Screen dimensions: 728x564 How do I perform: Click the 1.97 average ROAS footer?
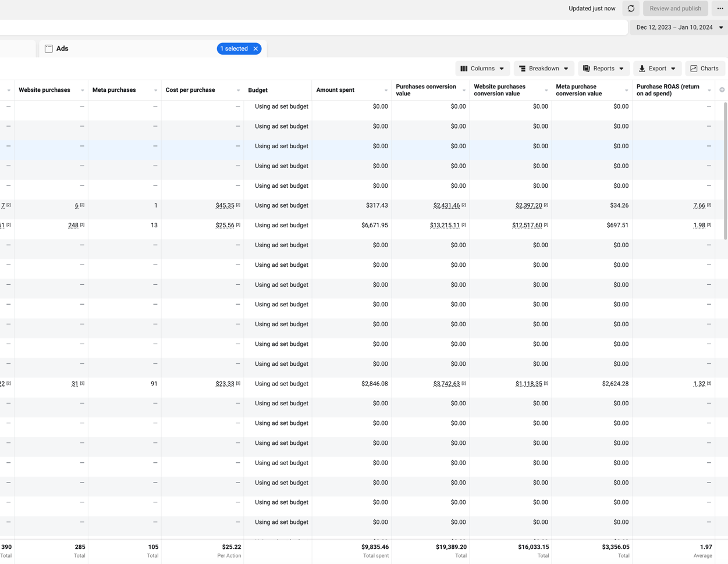[x=706, y=547]
